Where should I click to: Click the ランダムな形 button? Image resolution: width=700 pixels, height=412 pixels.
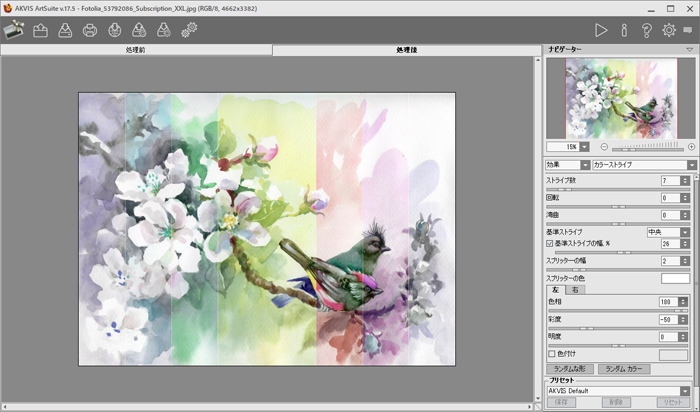pos(570,369)
